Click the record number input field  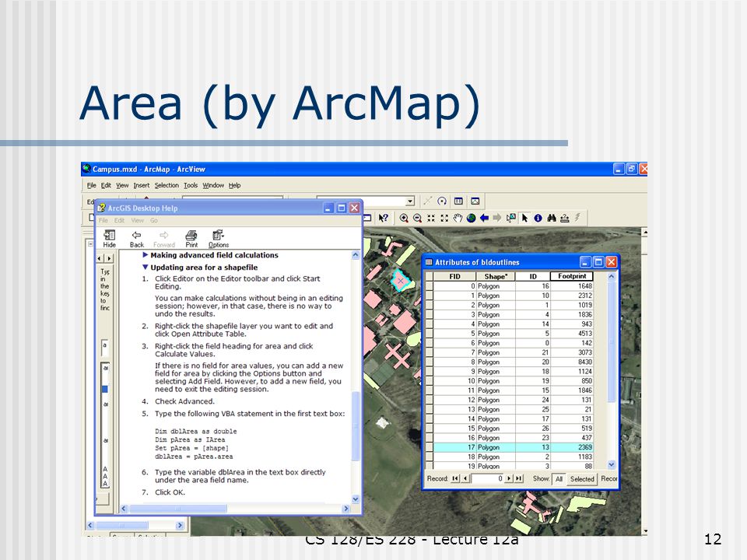tap(487, 478)
